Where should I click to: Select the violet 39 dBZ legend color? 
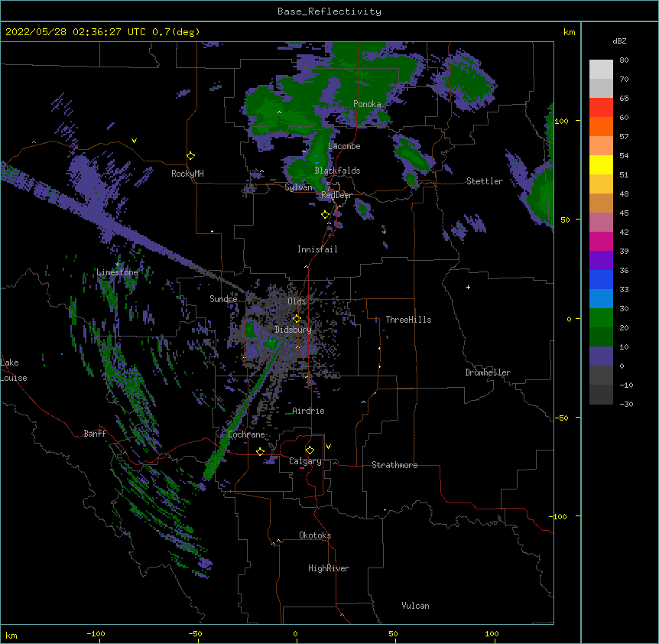pyautogui.click(x=601, y=261)
